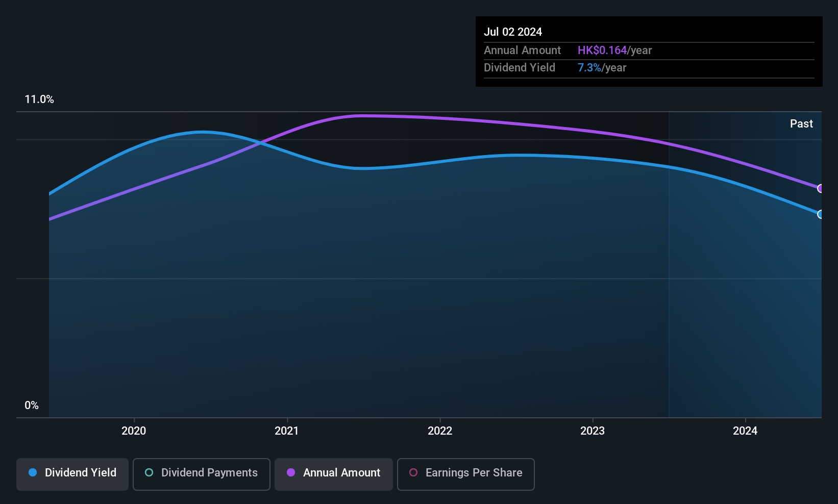Toggle the Earnings Per Share legend series
This screenshot has height=504, width=838.
coord(465,474)
